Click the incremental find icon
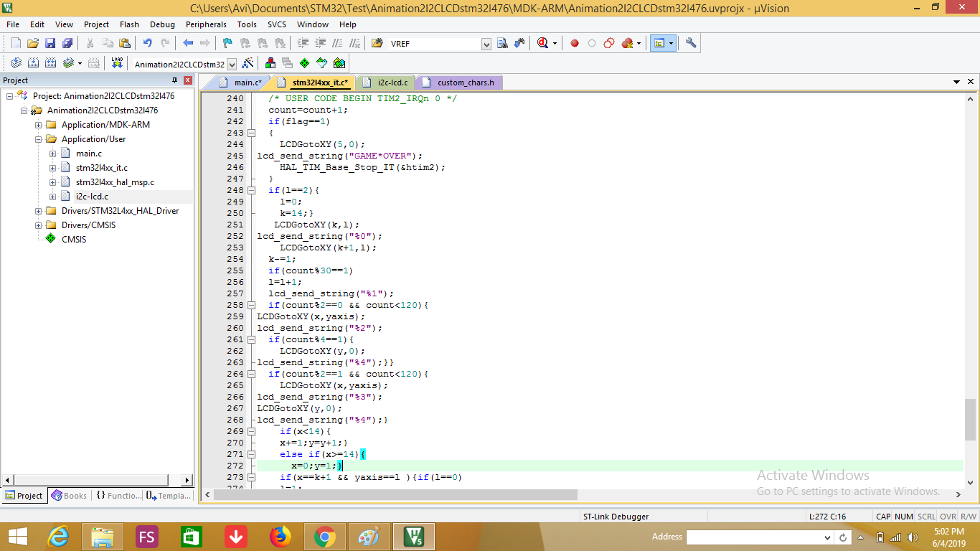 (519, 43)
